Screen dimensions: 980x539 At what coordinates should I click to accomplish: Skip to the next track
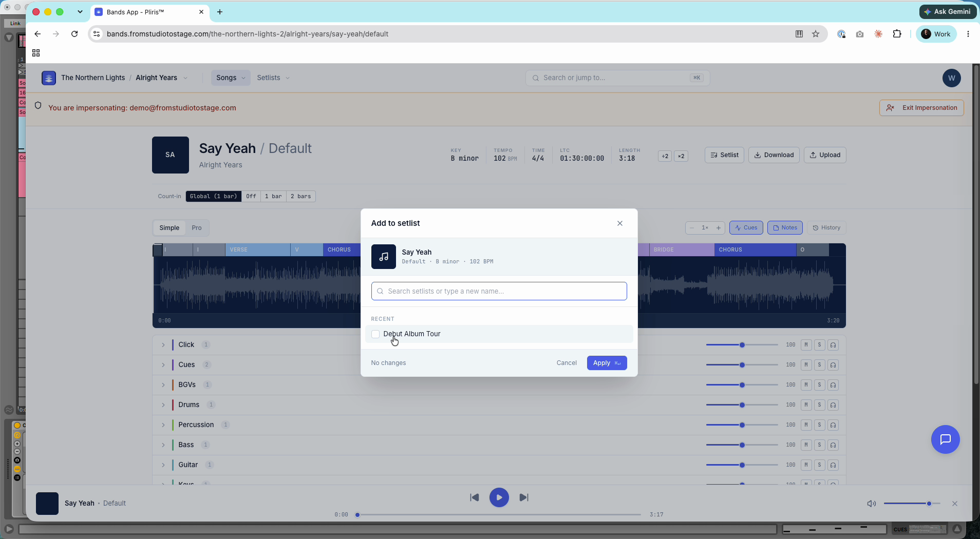coord(523,497)
